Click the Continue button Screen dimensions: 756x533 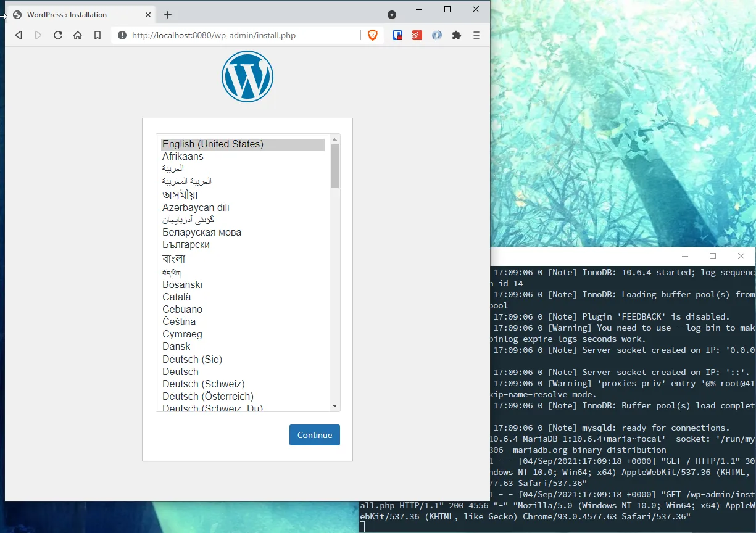pos(315,435)
